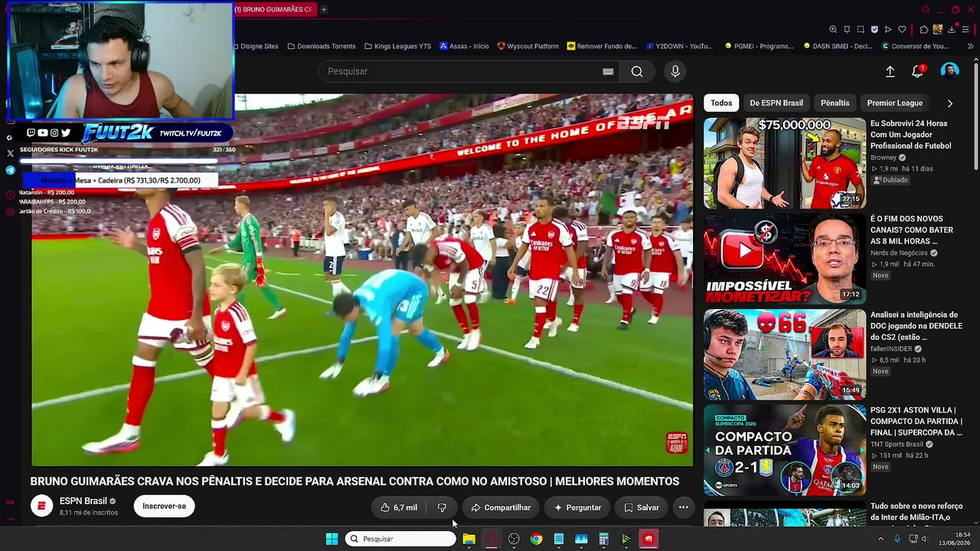Open the ESPN Brasil channel avatar

[42, 506]
